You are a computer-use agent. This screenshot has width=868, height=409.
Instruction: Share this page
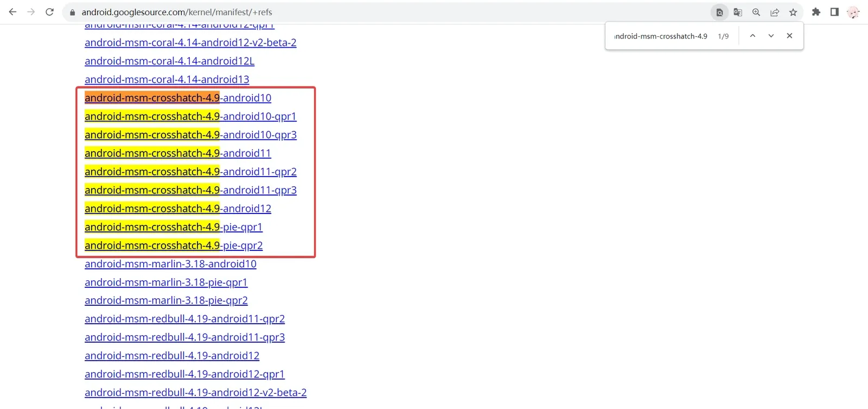point(775,12)
